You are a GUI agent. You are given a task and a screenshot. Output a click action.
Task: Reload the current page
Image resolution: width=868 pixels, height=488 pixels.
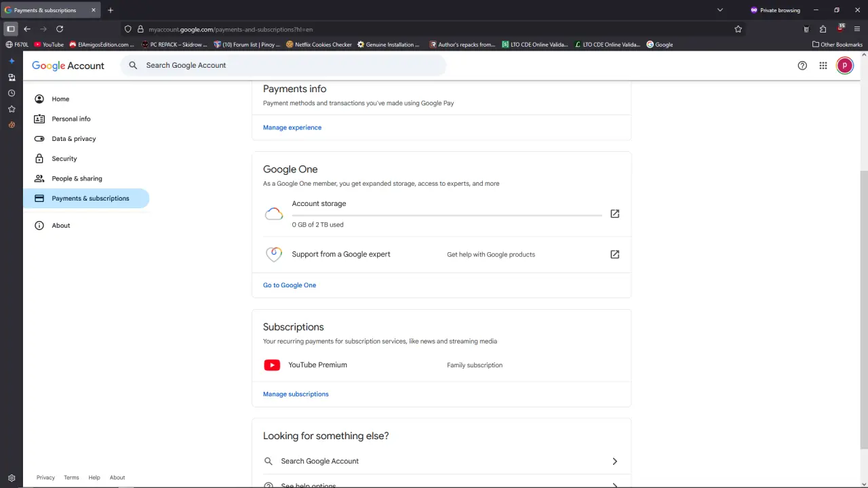pos(60,29)
